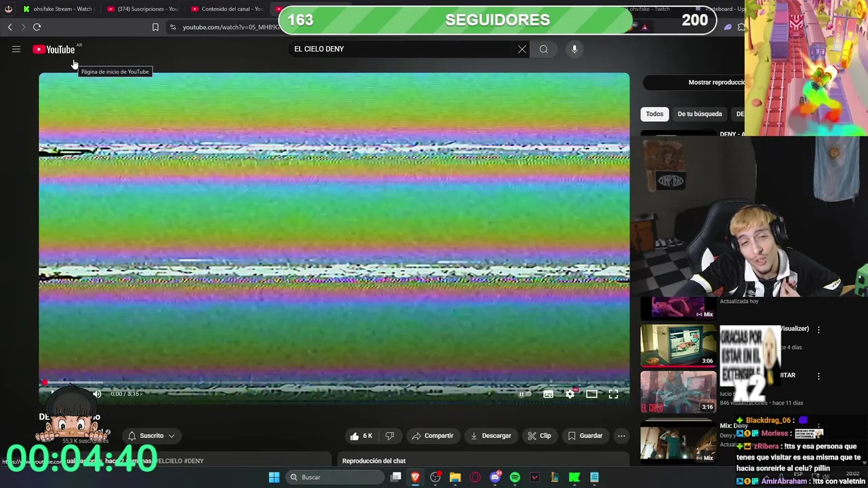Go to YouTube home via logo
The image size is (868, 488).
54,49
